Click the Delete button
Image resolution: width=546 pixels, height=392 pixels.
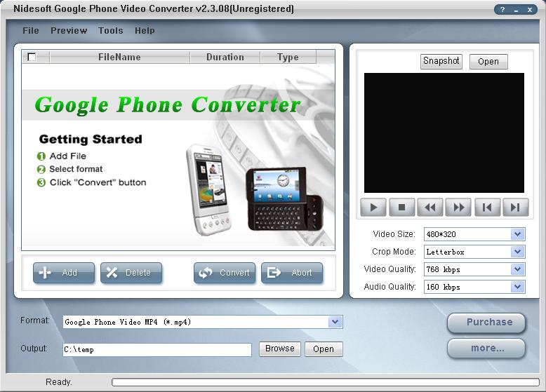(x=131, y=273)
